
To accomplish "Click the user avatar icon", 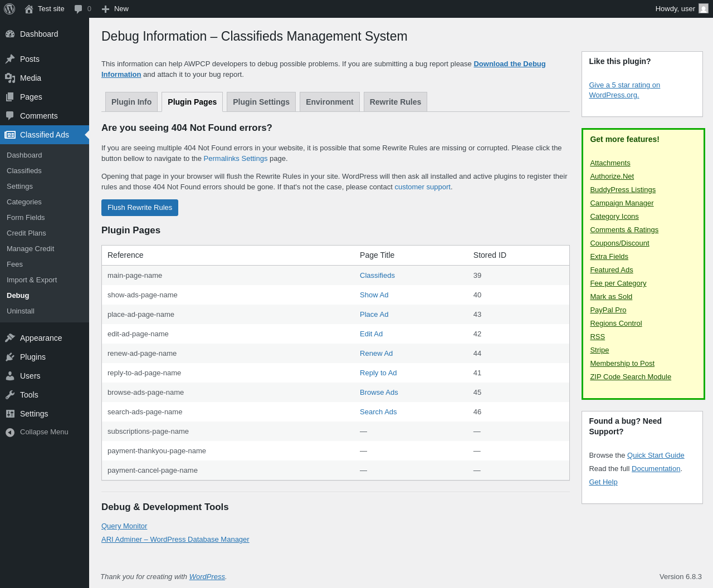I will (704, 9).
